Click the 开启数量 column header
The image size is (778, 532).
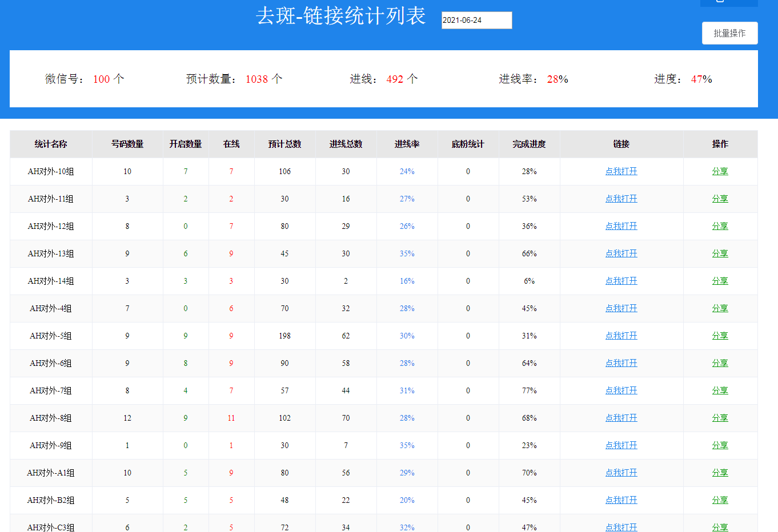point(186,144)
